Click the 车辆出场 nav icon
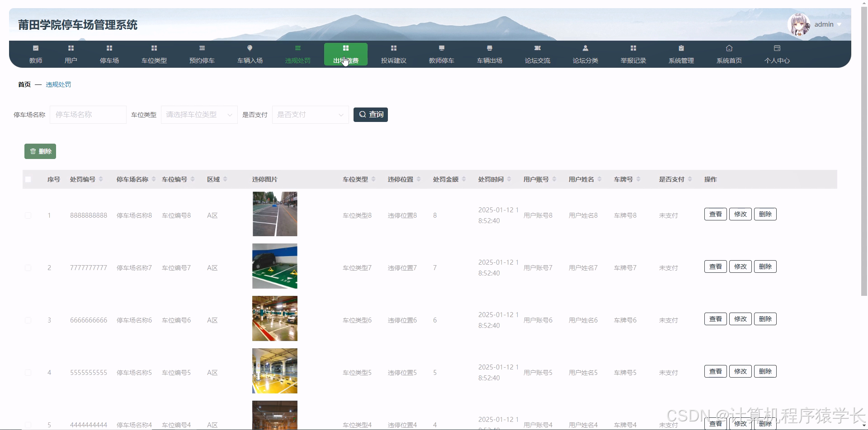Screen dimensions: 868x430 point(490,48)
